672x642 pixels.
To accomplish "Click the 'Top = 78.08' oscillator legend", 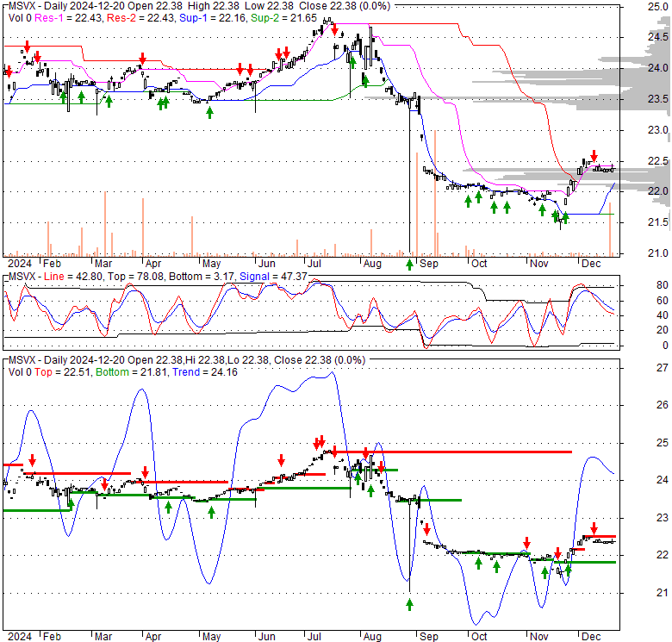I will pyautogui.click(x=135, y=277).
